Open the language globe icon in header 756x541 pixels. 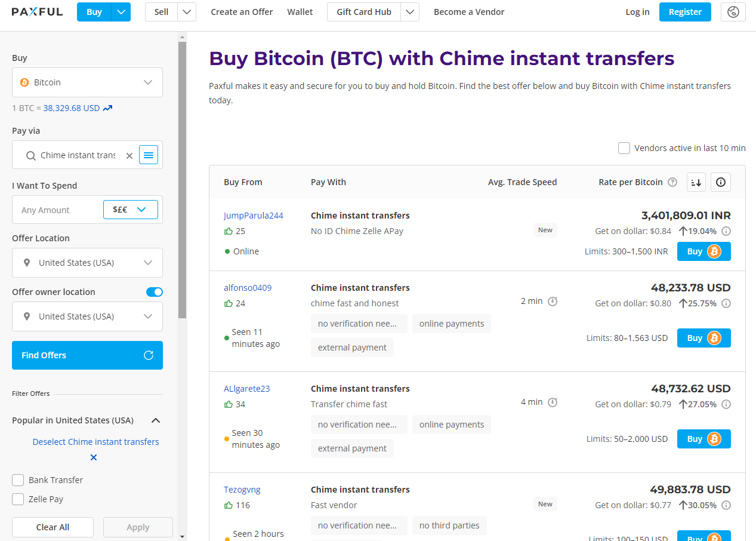(x=733, y=12)
